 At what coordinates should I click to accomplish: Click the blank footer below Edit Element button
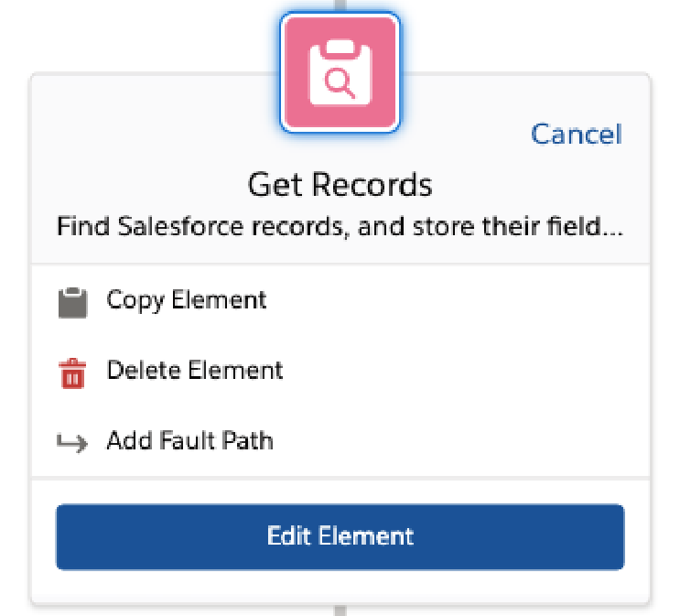(340, 587)
